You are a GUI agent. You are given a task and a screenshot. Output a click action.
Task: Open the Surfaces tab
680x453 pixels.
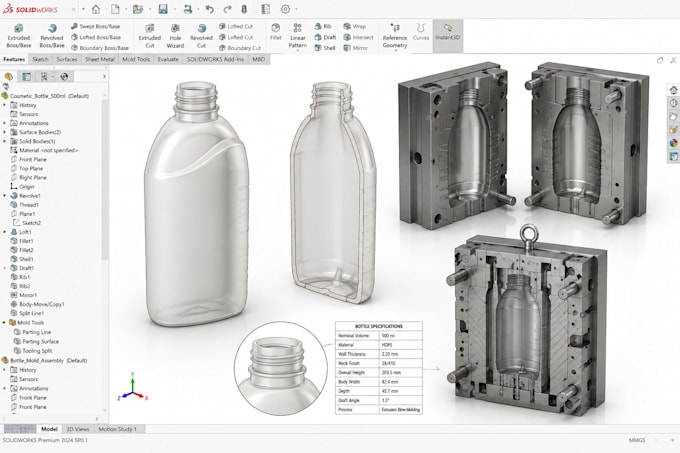[67, 59]
